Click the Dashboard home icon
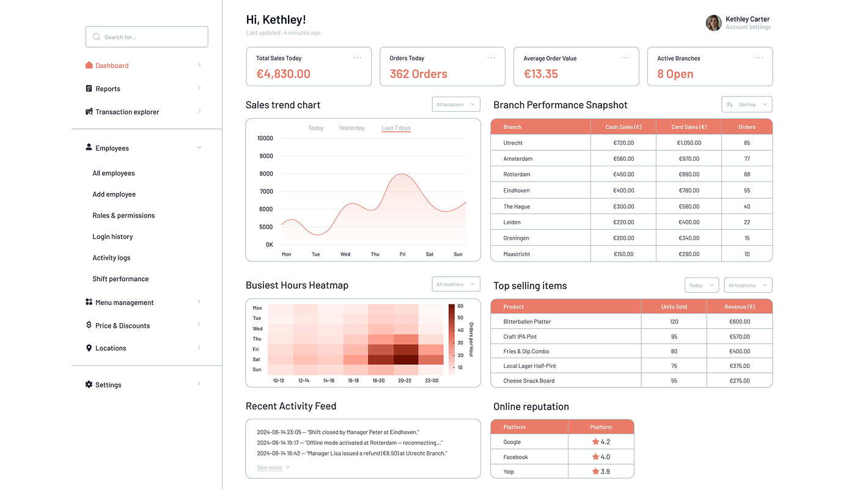868x489 pixels. pyautogui.click(x=89, y=65)
